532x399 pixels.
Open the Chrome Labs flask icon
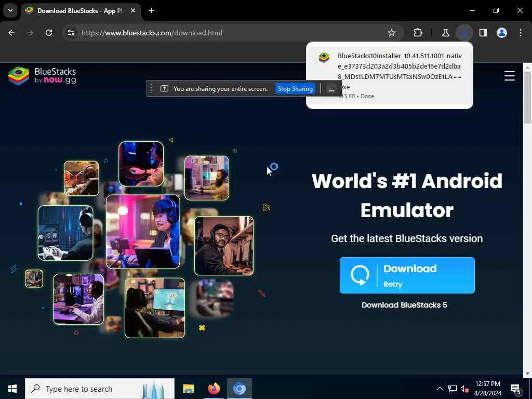445,33
